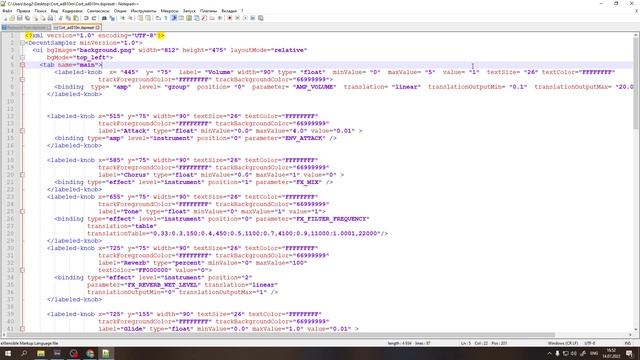
Task: Open the Макросы menu
Action: [169, 11]
